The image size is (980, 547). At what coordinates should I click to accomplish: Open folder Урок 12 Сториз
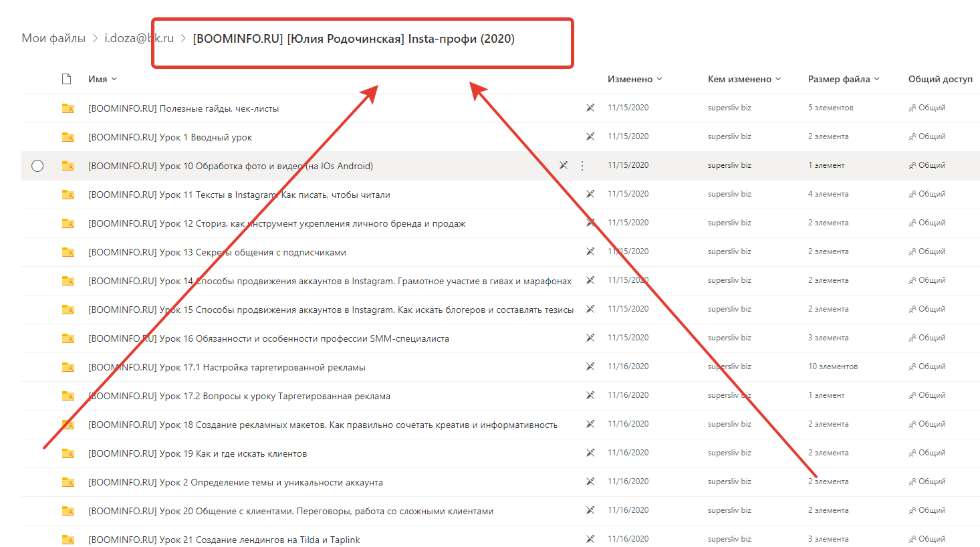pyautogui.click(x=277, y=223)
